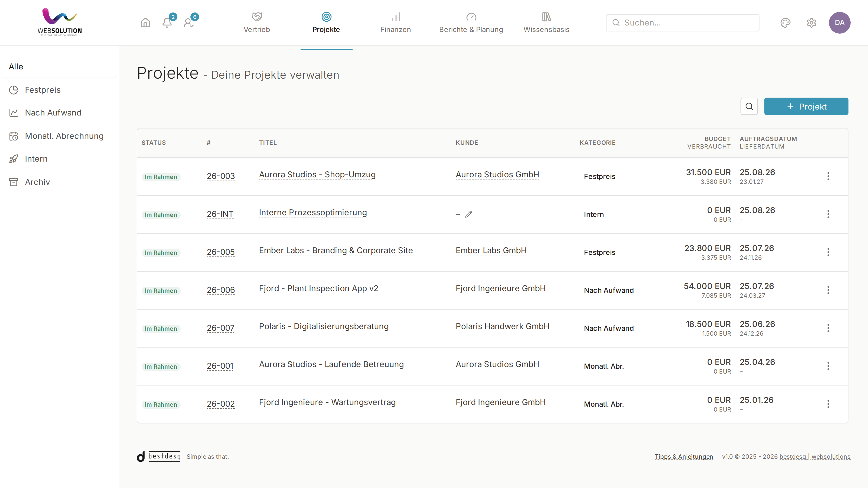Open the color theme palette icon
The width and height of the screenshot is (868, 488).
tap(786, 23)
